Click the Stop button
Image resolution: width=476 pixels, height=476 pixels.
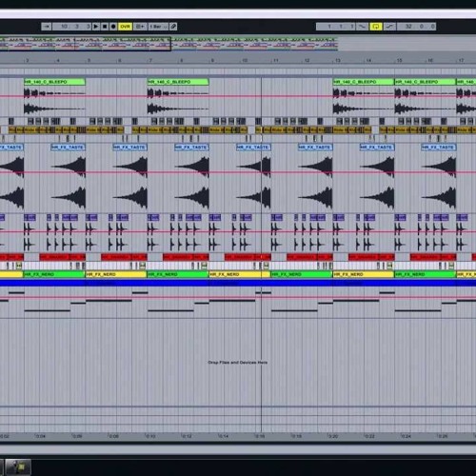[x=105, y=27]
